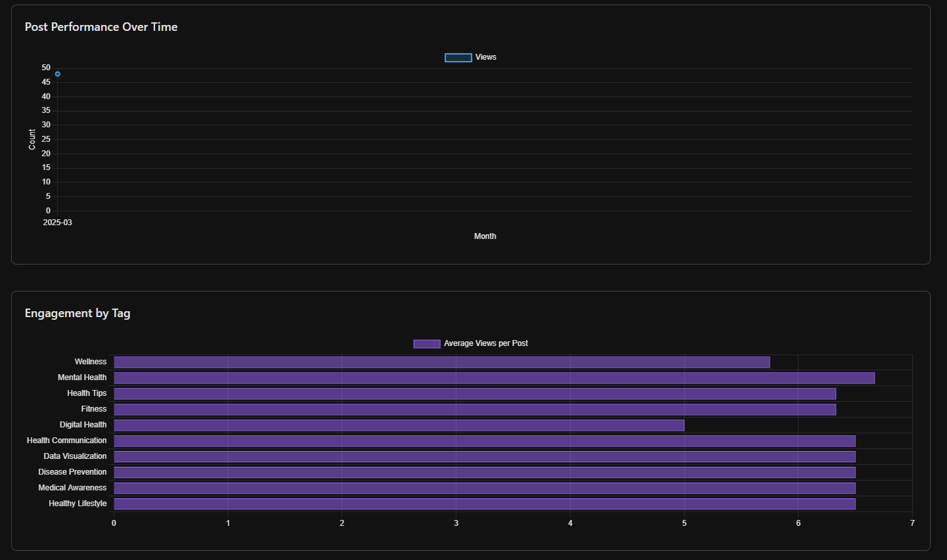The width and height of the screenshot is (947, 560).
Task: Click the Health Communication axis label
Action: (x=66, y=441)
